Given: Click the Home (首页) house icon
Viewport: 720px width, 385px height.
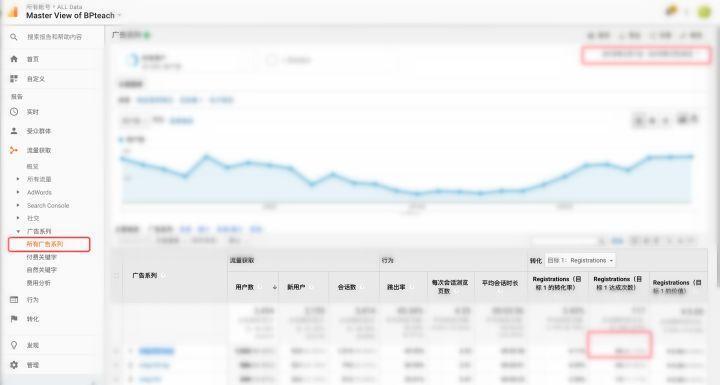Looking at the screenshot, I should [x=14, y=59].
